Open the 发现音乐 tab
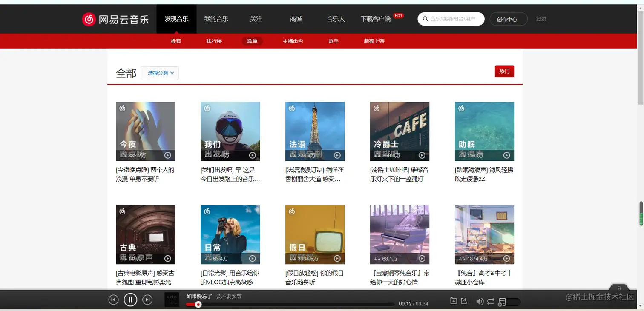Image resolution: width=644 pixels, height=311 pixels. (176, 19)
